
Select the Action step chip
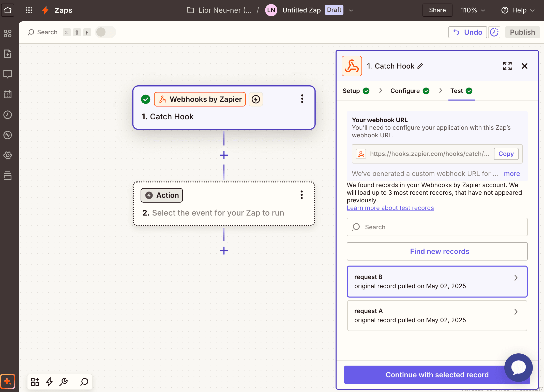(x=162, y=195)
